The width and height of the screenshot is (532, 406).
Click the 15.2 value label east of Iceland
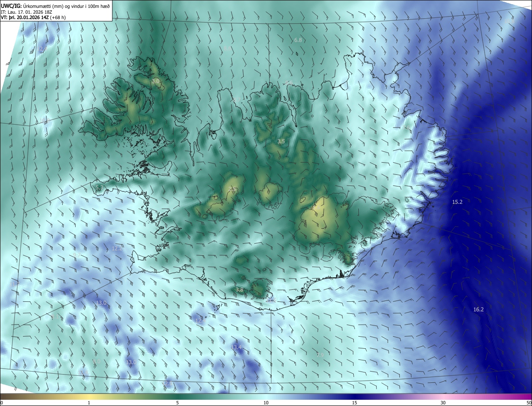(x=457, y=202)
